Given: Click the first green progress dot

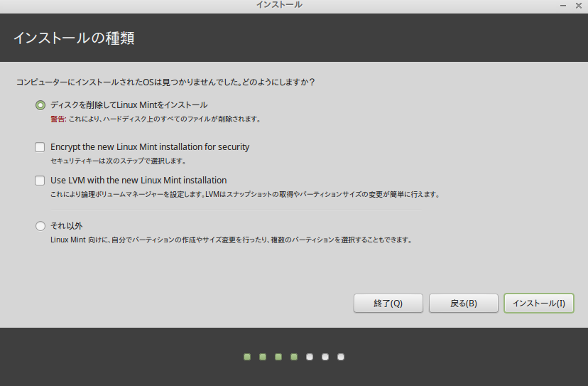Looking at the screenshot, I should (247, 357).
